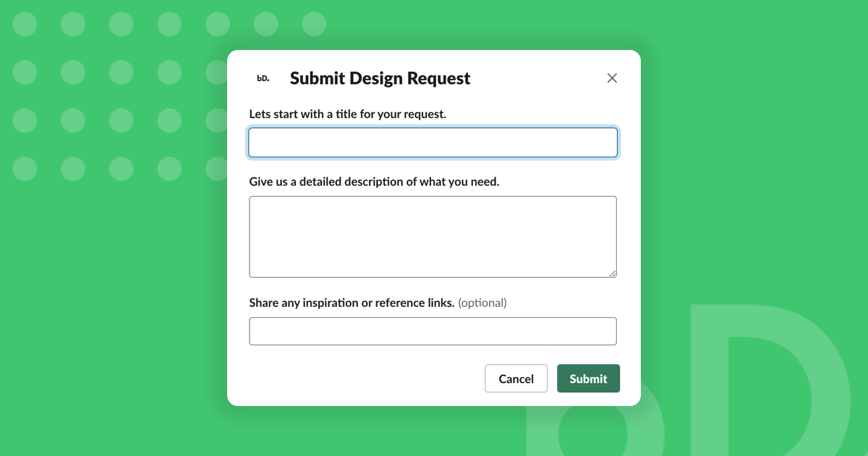
Task: Click the label 'Lets start with a title'
Action: [347, 114]
